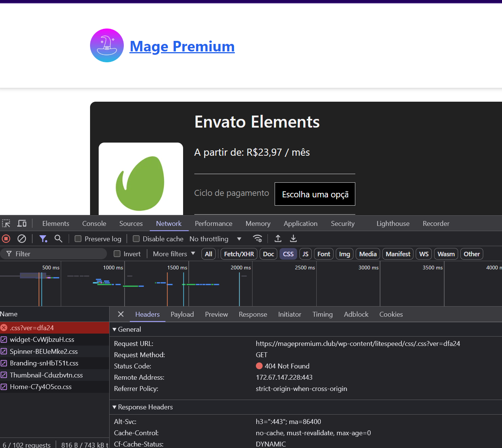
Task: Click the file icon beside Thumbnail-Cduzbvtn.css
Action: click(x=4, y=375)
